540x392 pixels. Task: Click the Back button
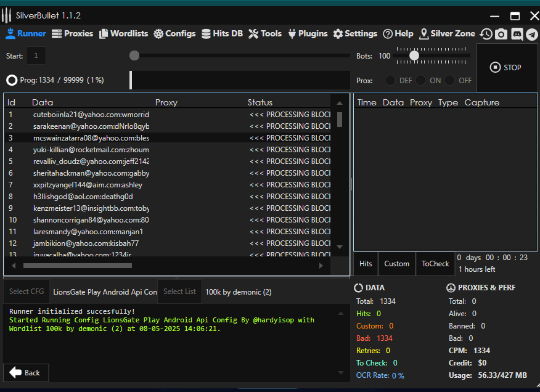coord(26,373)
